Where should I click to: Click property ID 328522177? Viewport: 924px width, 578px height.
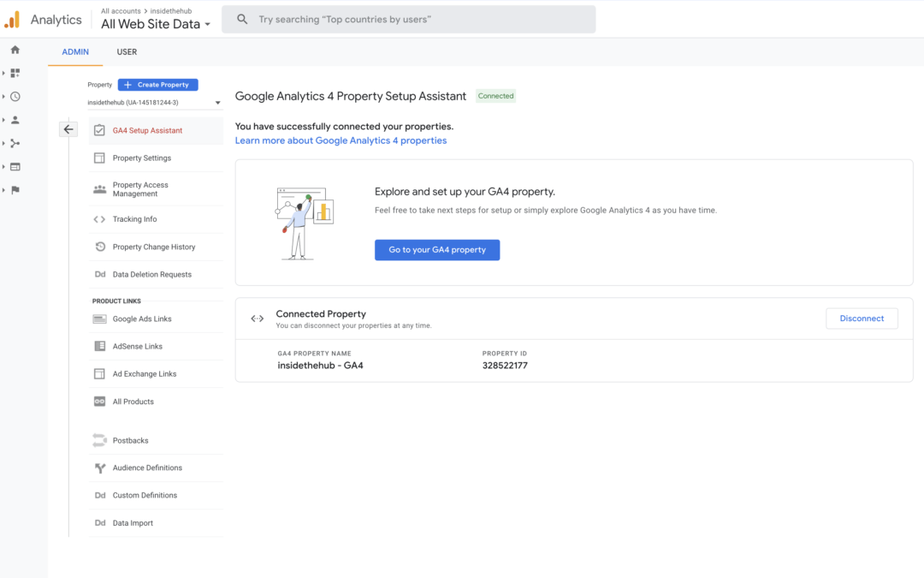505,366
